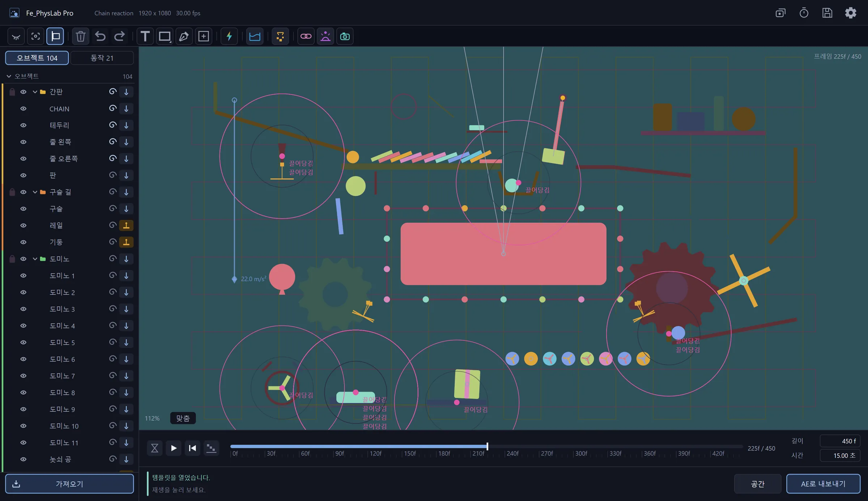Image resolution: width=868 pixels, height=501 pixels.
Task: Click the 시간 15.00 초 field
Action: 840,455
